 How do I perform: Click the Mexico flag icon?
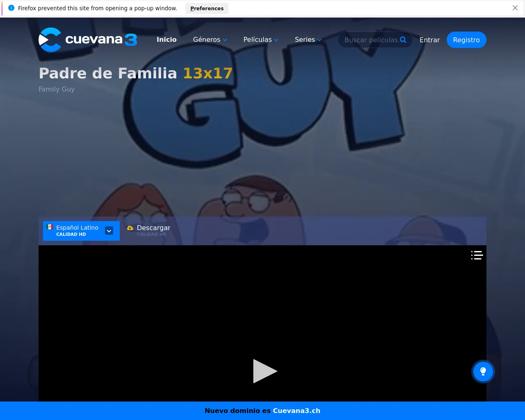(x=50, y=227)
